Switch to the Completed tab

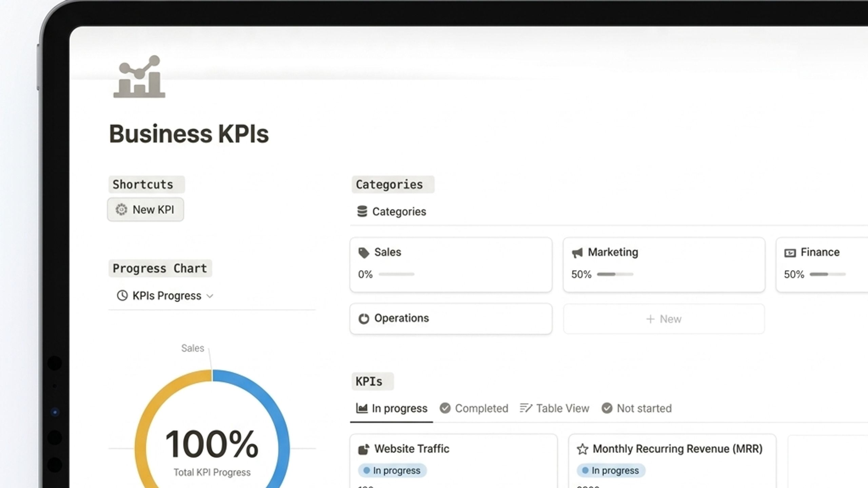(474, 408)
